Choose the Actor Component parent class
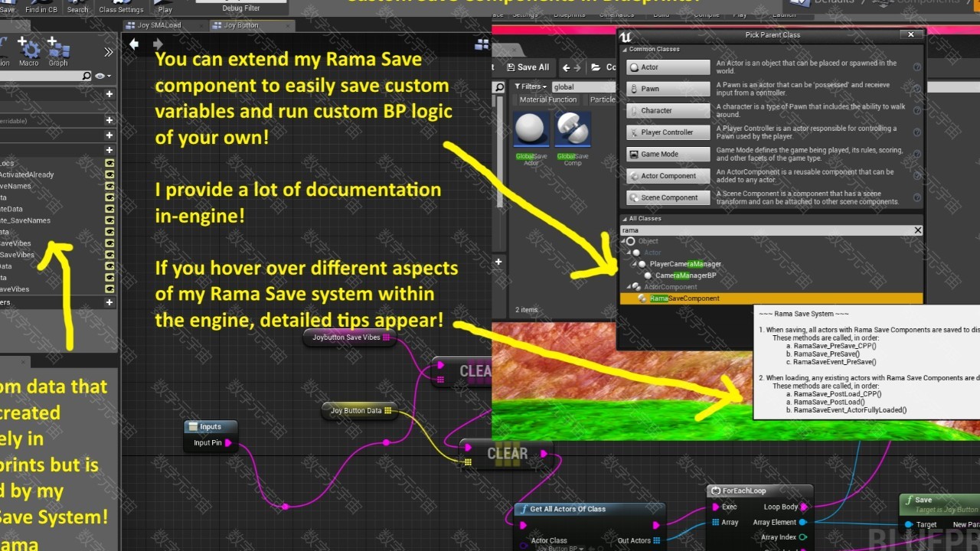Viewport: 980px width, 551px height. [668, 176]
